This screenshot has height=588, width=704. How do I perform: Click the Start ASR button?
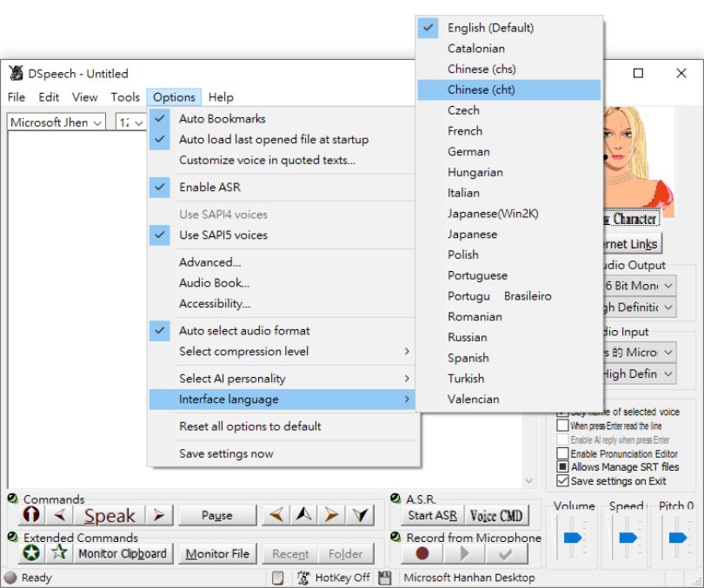432,515
